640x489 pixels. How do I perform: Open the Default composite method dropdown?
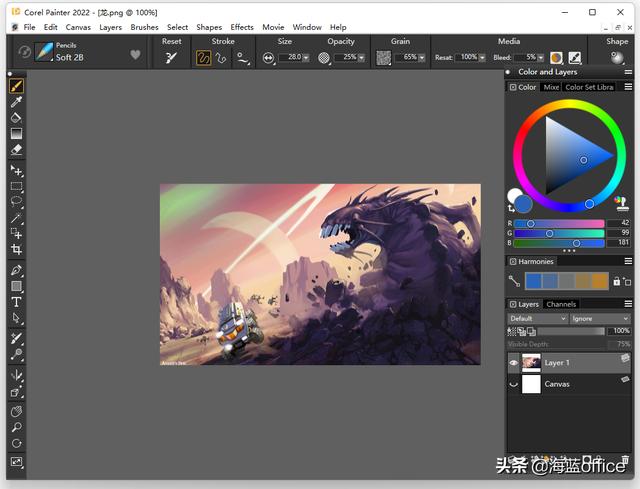pos(538,318)
